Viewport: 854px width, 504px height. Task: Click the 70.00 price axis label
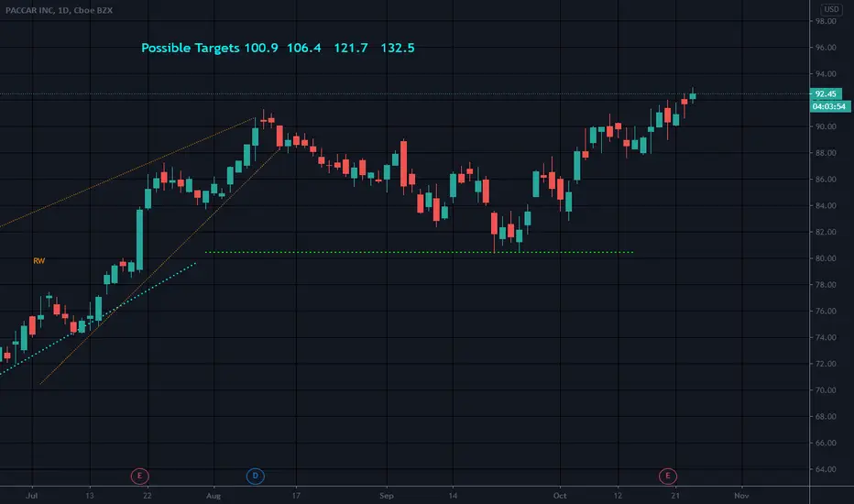[x=825, y=390]
